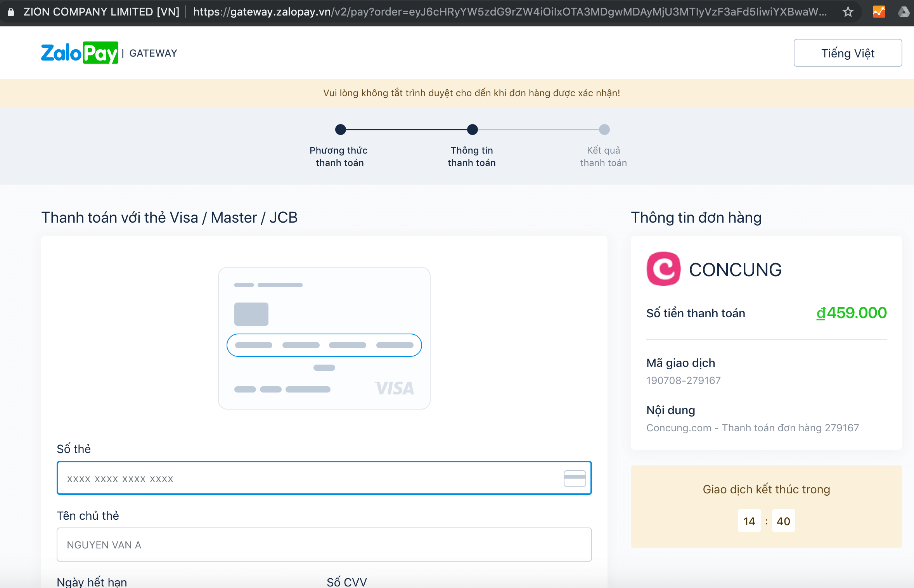The width and height of the screenshot is (914, 588).
Task: Click the Thông tin đơn hàng heading
Action: [696, 218]
